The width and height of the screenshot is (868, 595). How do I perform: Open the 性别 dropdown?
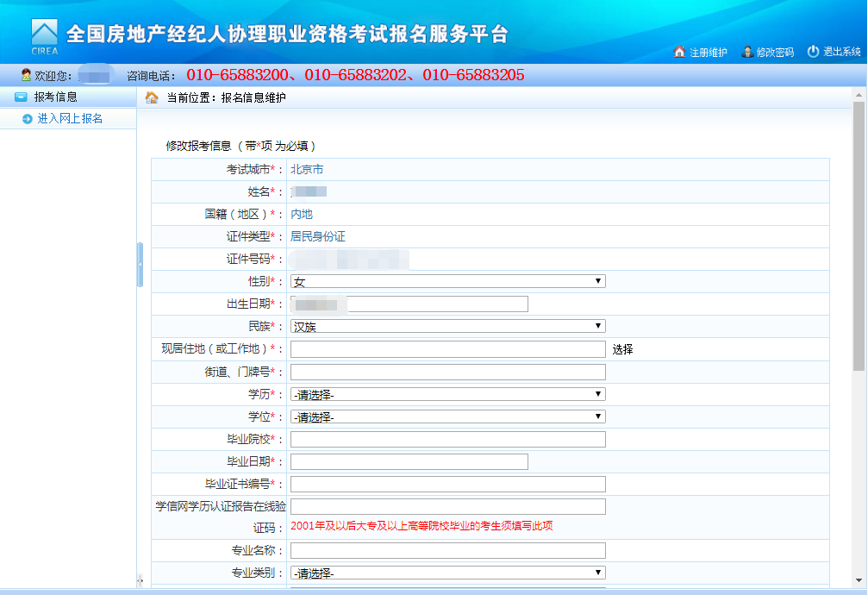click(x=447, y=281)
